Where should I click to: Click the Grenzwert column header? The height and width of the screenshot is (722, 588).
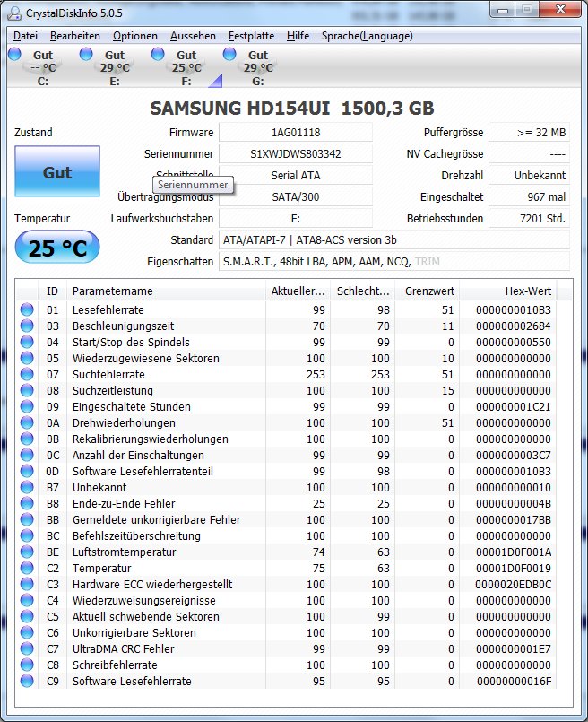click(428, 291)
